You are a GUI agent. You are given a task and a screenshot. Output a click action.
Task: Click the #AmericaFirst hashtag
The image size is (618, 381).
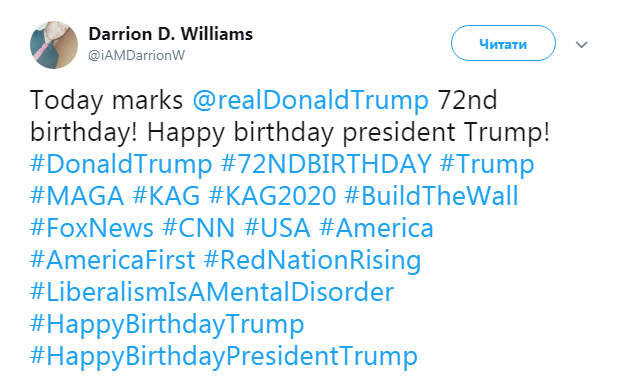pyautogui.click(x=112, y=260)
